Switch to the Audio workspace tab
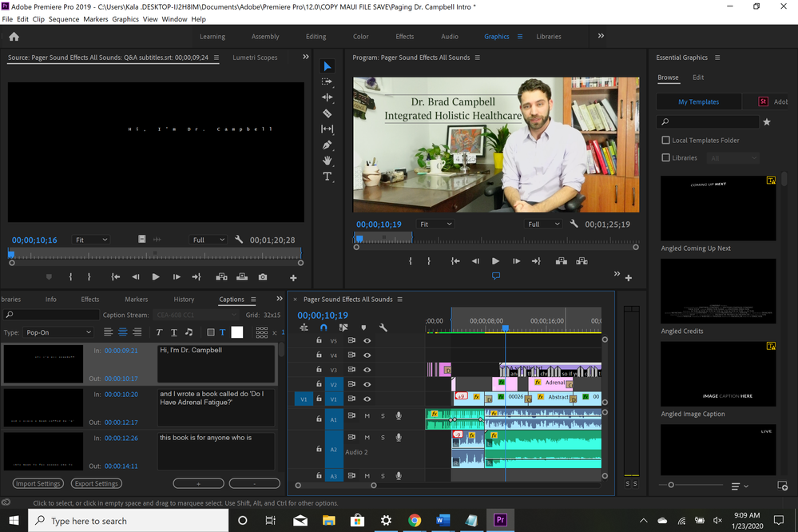Viewport: 798px width, 532px height. [450, 37]
